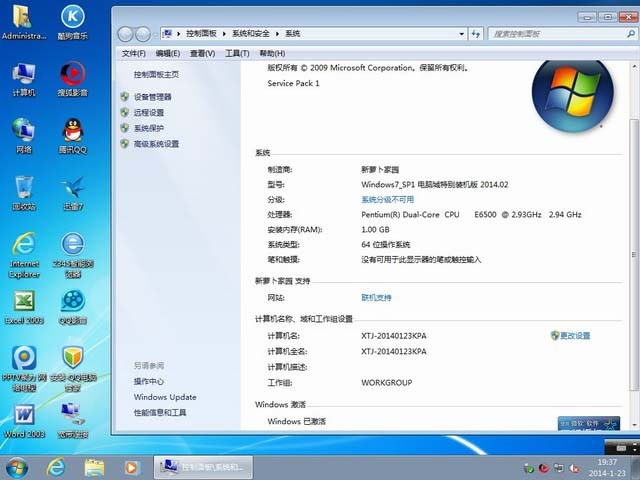The height and width of the screenshot is (480, 640).
Task: Launch 迅雷7 desktop shortcut
Action: point(73,193)
